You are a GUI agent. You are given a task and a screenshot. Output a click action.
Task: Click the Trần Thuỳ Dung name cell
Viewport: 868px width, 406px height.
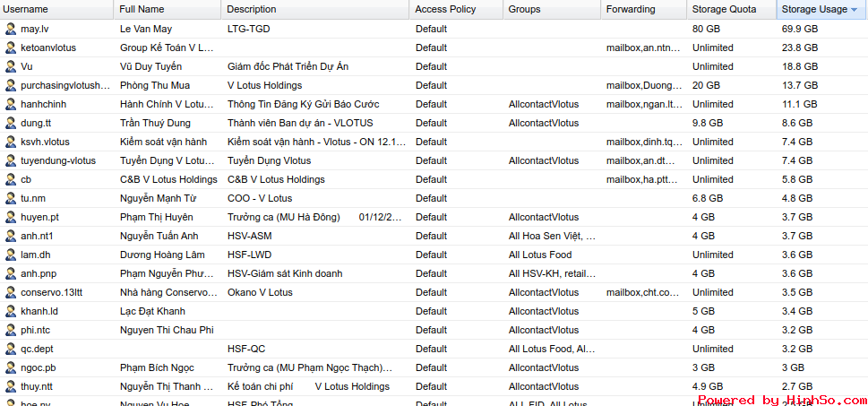tap(155, 123)
